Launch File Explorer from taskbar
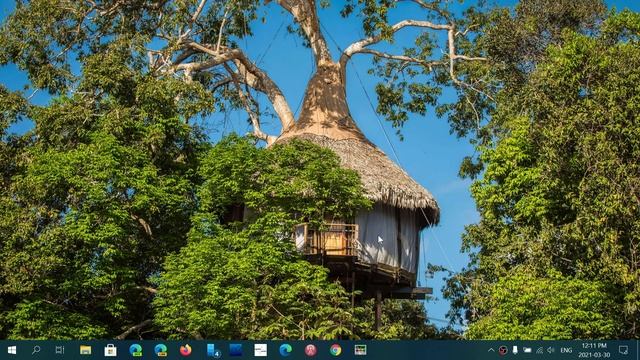This screenshot has width=640, height=360. point(85,350)
